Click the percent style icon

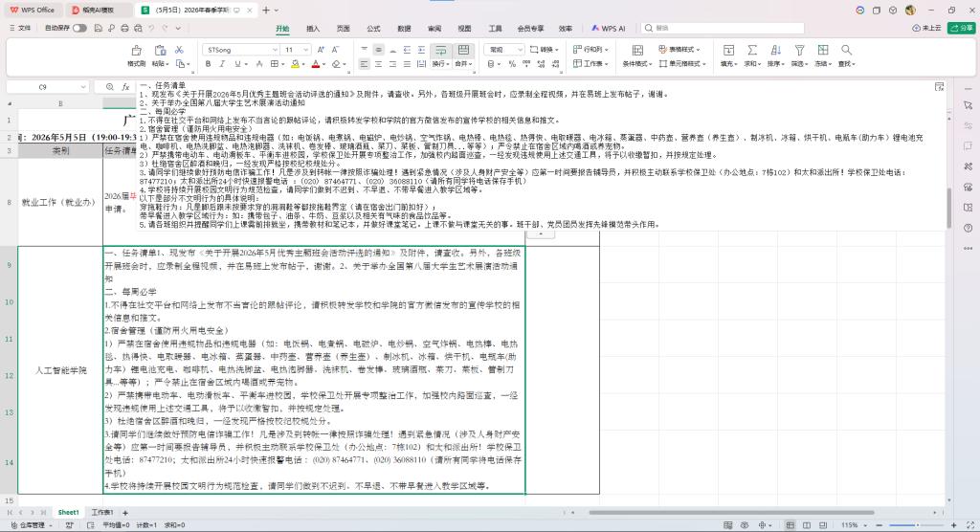512,64
